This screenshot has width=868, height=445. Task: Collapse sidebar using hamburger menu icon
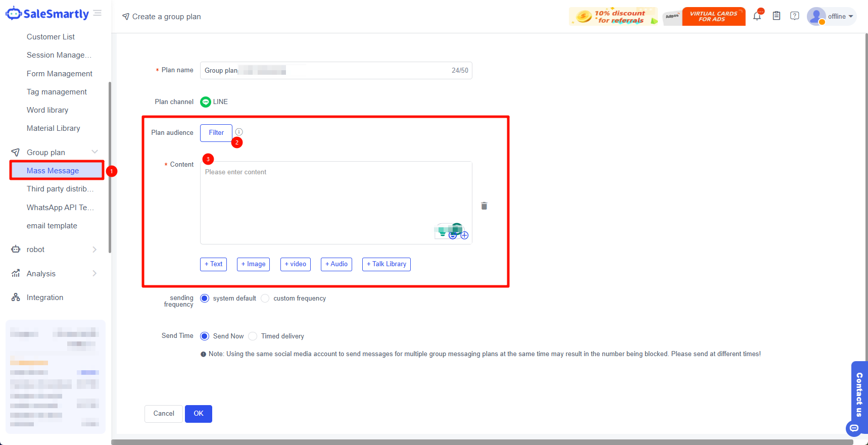tap(98, 13)
